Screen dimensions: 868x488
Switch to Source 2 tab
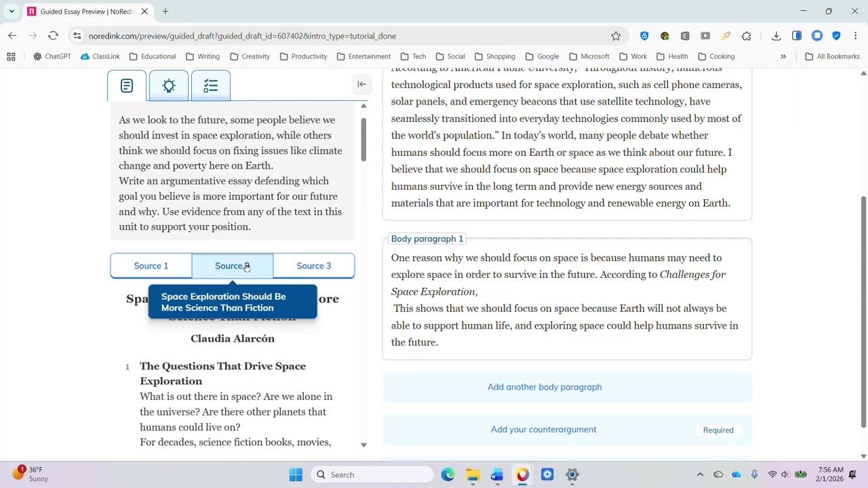point(233,266)
